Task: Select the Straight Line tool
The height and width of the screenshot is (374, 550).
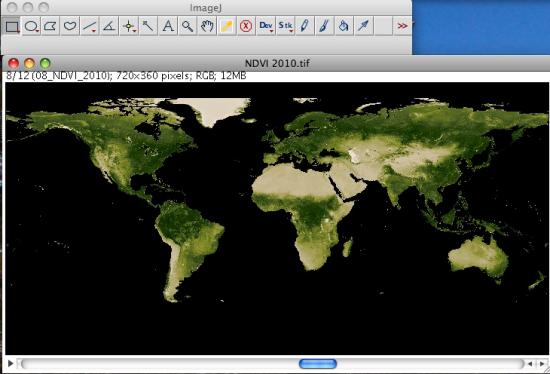Action: pos(89,26)
